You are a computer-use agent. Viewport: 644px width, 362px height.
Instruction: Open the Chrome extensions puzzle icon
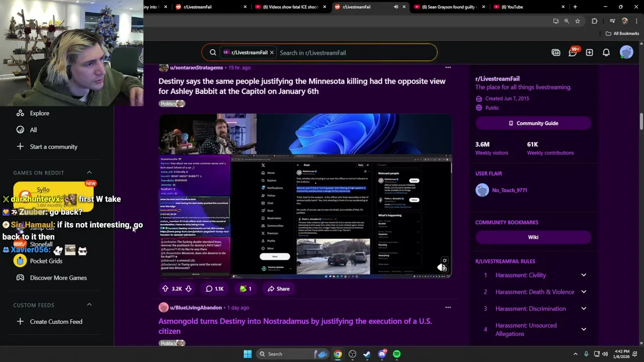(x=594, y=21)
